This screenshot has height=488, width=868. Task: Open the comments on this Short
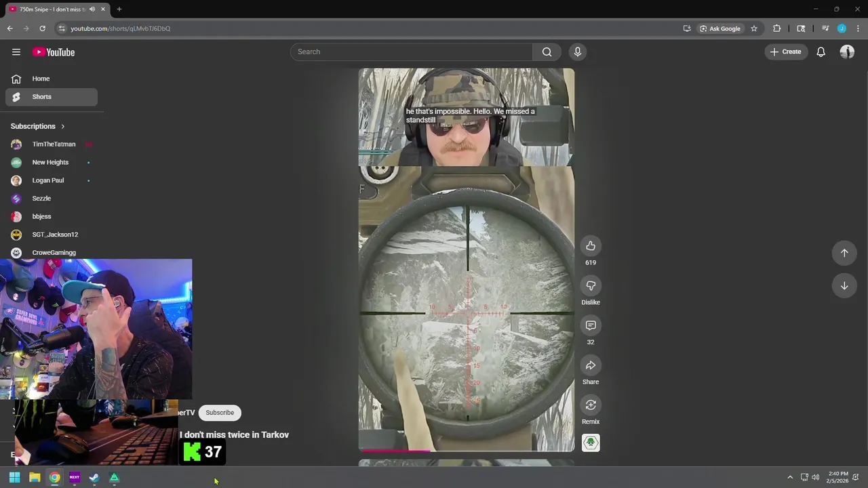pyautogui.click(x=591, y=326)
